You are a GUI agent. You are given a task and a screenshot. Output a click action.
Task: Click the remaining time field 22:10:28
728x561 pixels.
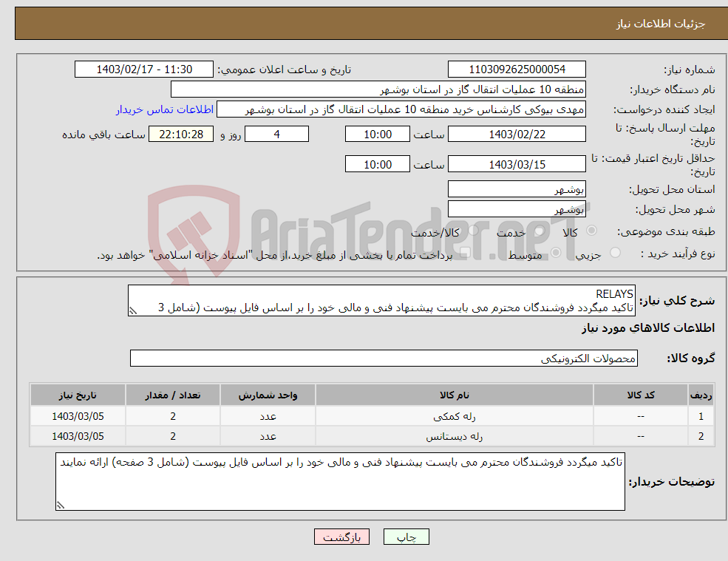click(x=181, y=135)
